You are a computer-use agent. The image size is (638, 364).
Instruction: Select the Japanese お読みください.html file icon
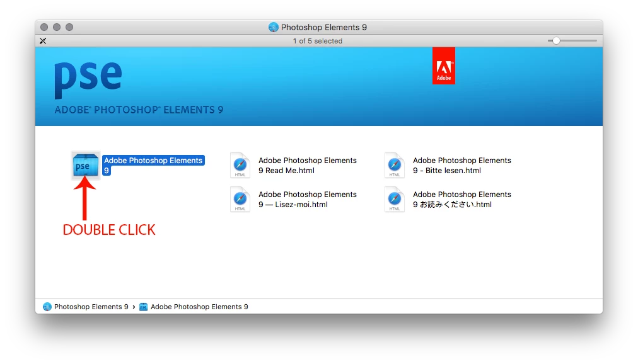click(395, 199)
